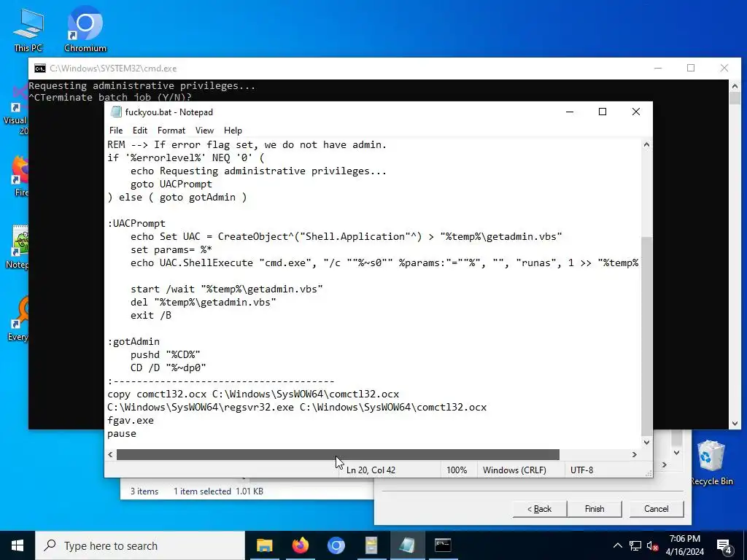Click '3 items' in Explorer status bar
The image size is (747, 560).
(x=144, y=491)
